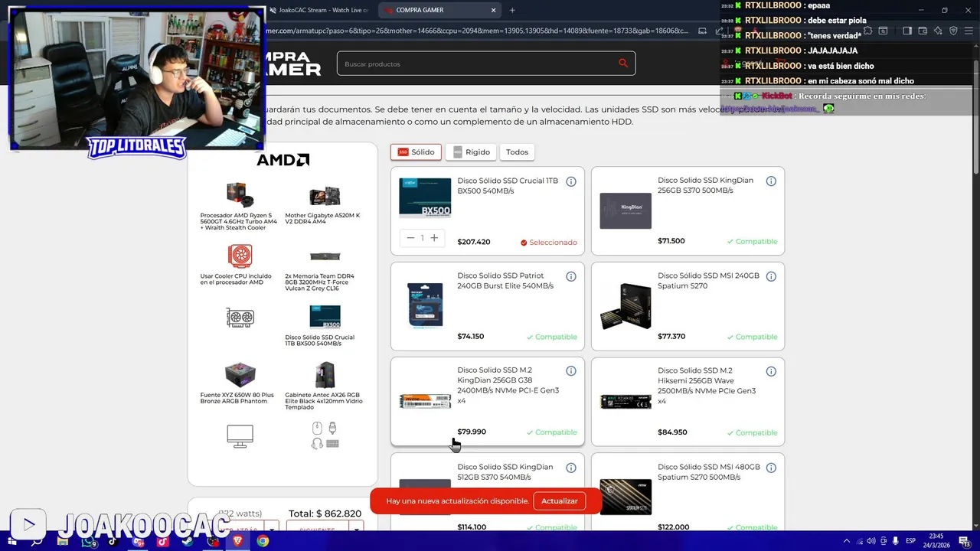This screenshot has height=551, width=980.
Task: Close the COMPRA GAMER browser tab
Action: 494,10
